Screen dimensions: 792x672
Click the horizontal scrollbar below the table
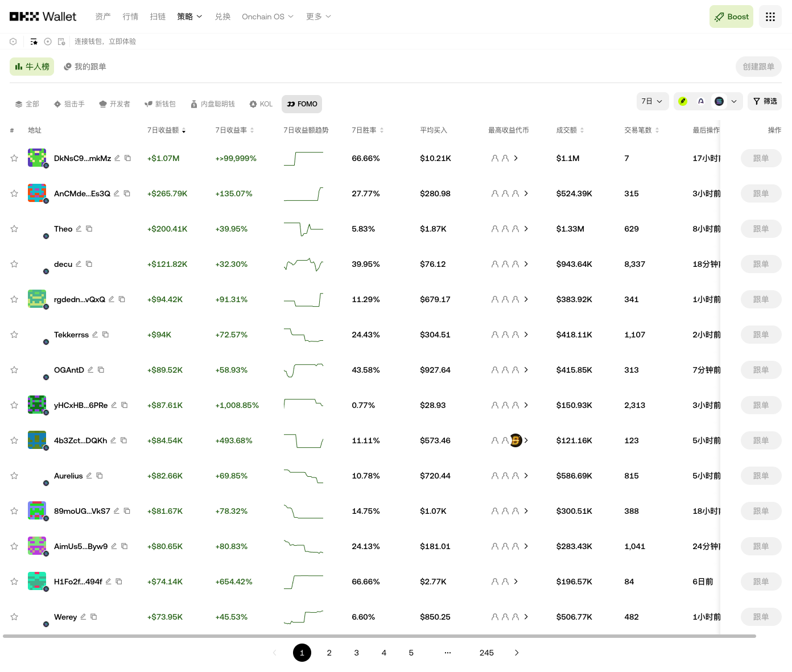[x=379, y=636]
